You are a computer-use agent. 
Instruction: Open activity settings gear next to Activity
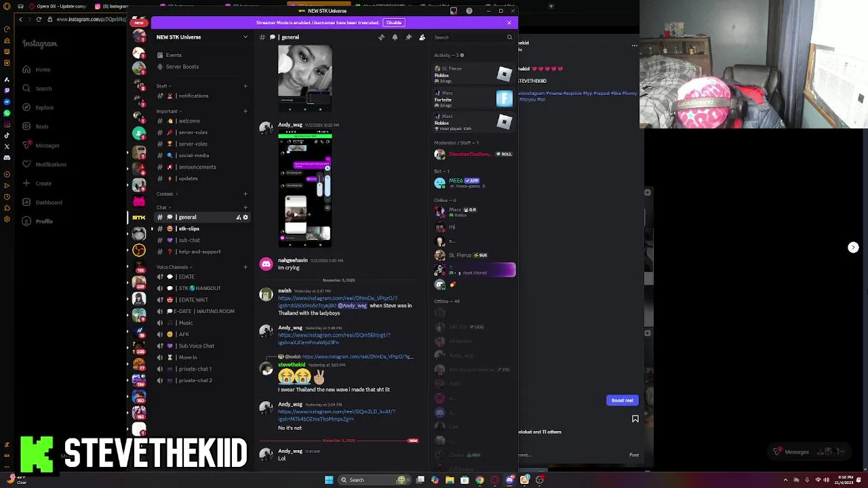[x=462, y=55]
